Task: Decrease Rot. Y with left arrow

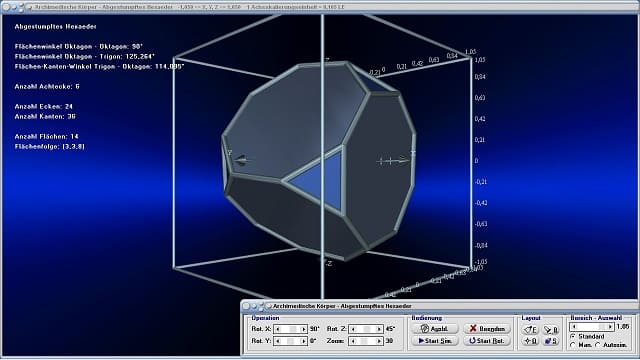Action: [278, 341]
